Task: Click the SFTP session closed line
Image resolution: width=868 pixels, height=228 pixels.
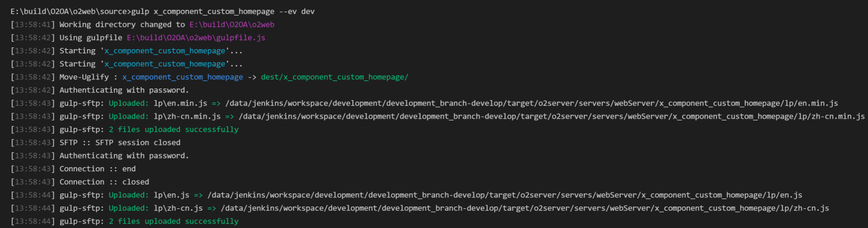Action: click(120, 143)
